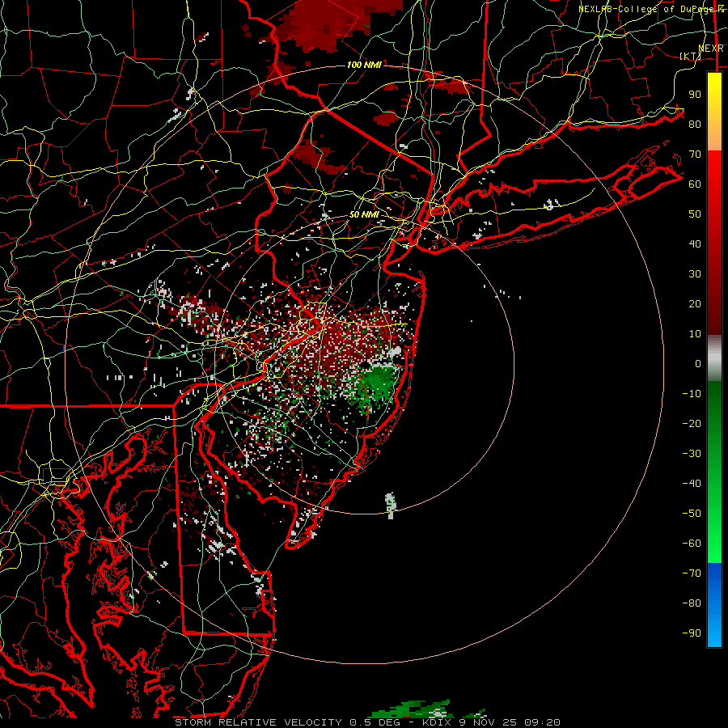
Task: Select the -70 value on velocity scale
Action: [692, 574]
